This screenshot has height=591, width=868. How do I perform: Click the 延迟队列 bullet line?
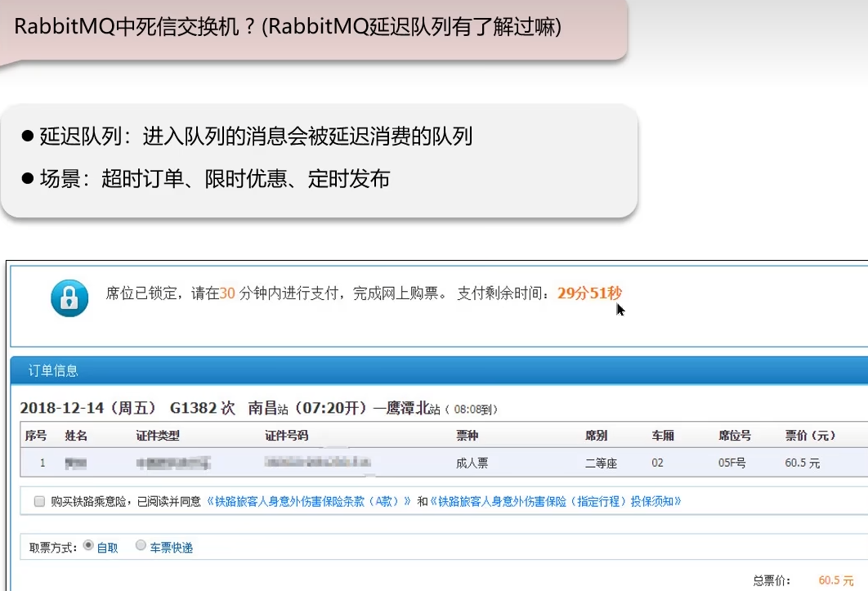(x=247, y=136)
